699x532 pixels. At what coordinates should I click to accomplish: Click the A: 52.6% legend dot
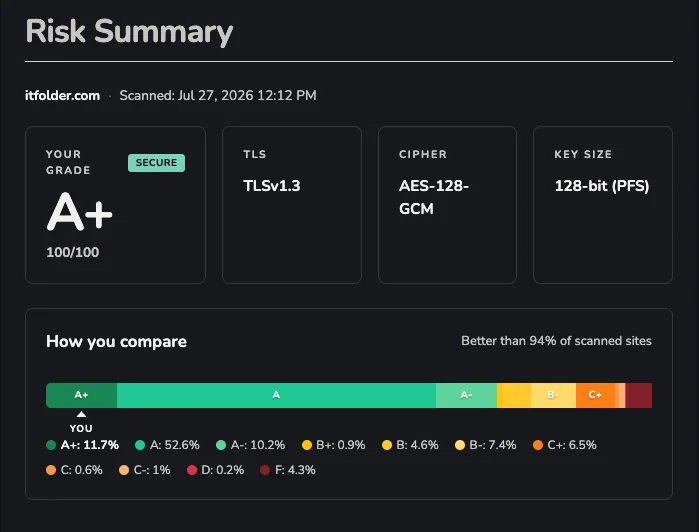pos(140,445)
